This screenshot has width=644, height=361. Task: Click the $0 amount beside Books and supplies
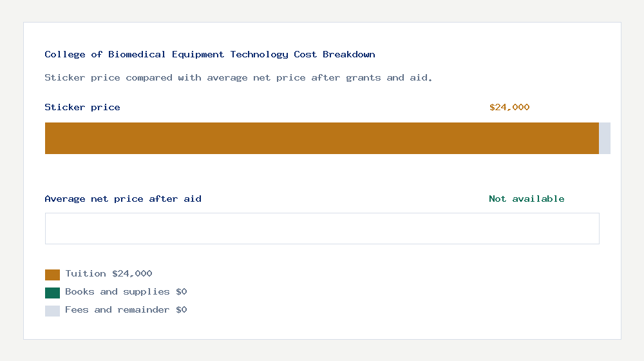[182, 292]
